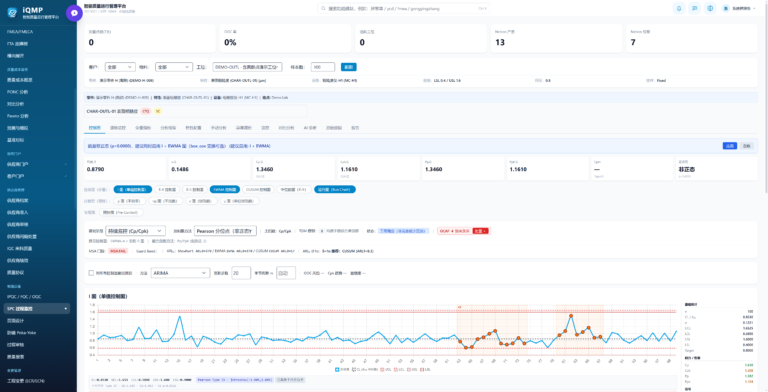Viewport: 768px width, 392px height.
Task: Open the message feedback icon
Action: pyautogui.click(x=695, y=8)
